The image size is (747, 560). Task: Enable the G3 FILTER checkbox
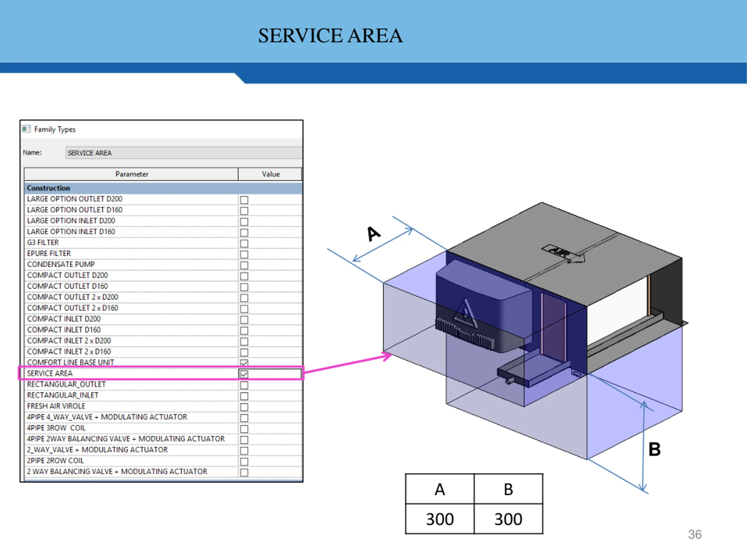click(244, 243)
